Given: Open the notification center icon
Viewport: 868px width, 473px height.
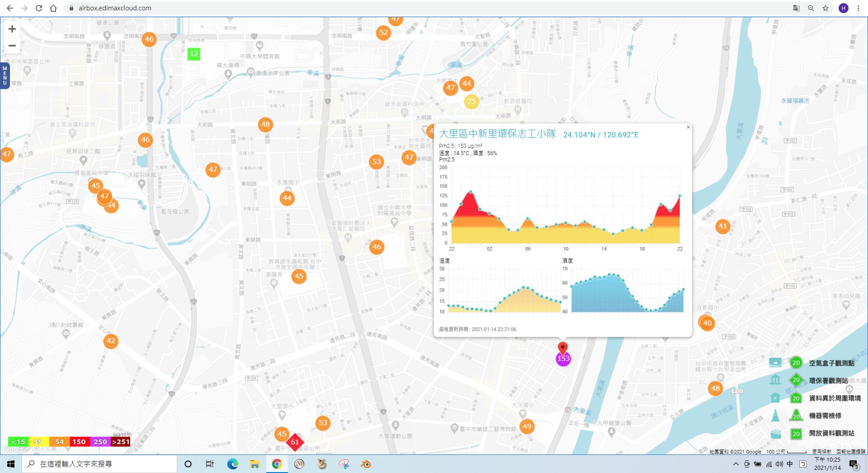Looking at the screenshot, I should coord(854,464).
